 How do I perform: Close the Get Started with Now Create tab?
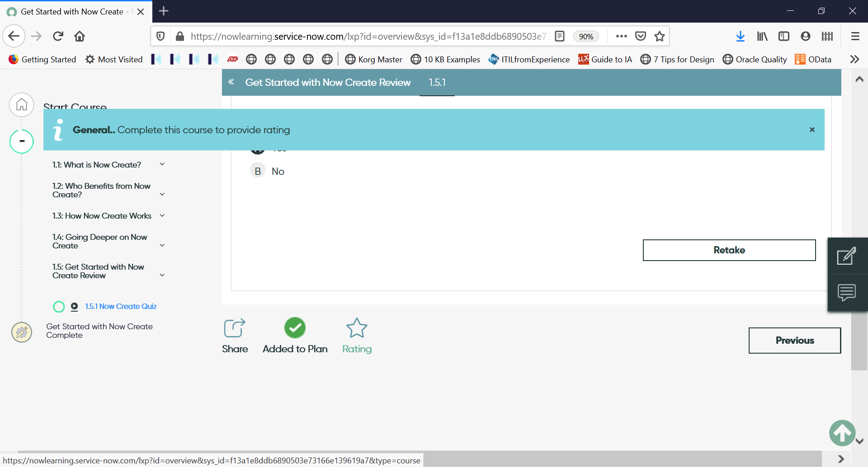point(141,12)
